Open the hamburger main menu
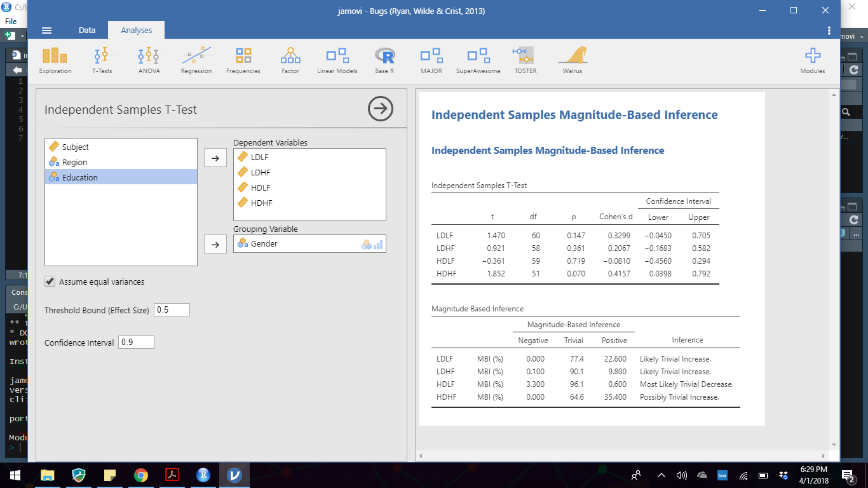This screenshot has width=868, height=488. point(46,30)
